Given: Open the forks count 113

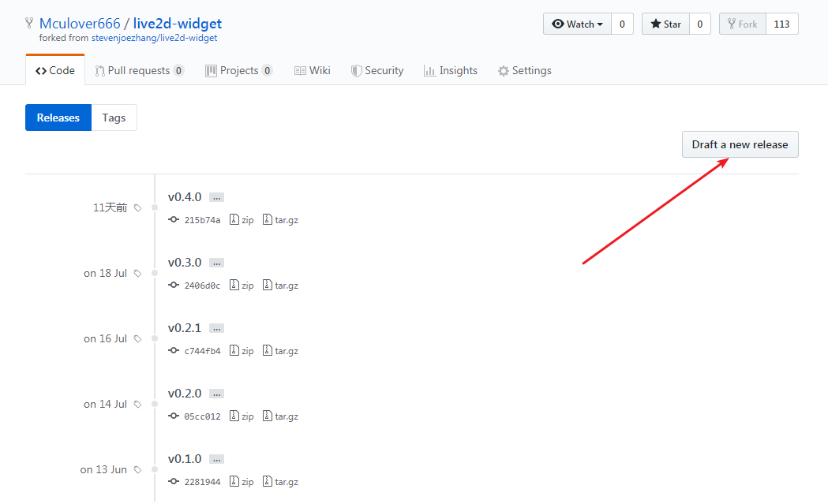Looking at the screenshot, I should coord(781,24).
